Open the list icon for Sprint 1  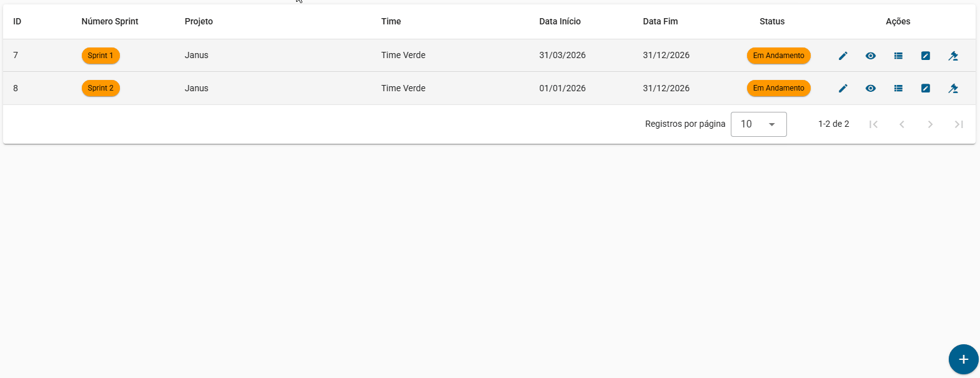[898, 56]
